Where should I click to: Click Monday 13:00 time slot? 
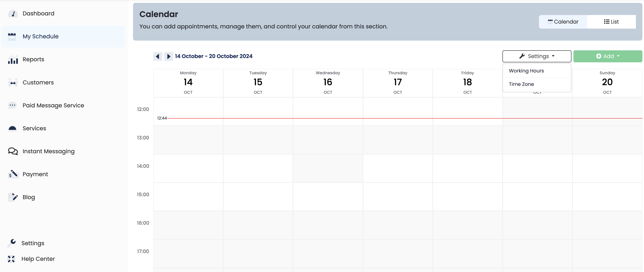click(x=188, y=140)
